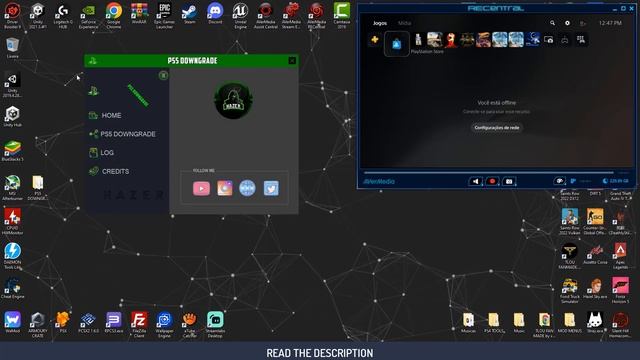The width and height of the screenshot is (640, 360).
Task: Click the search magnifier in RECentral preview
Action: [x=552, y=23]
